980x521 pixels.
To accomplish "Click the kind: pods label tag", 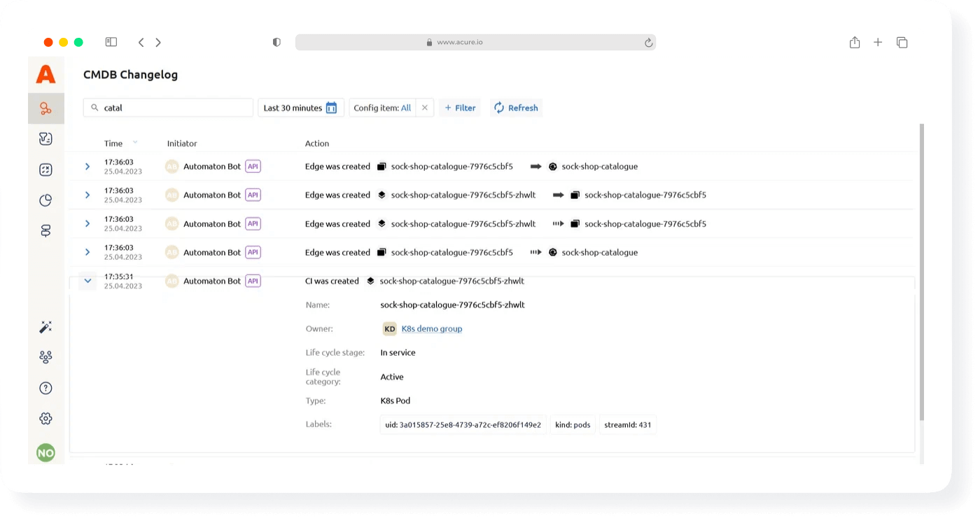I will click(573, 425).
